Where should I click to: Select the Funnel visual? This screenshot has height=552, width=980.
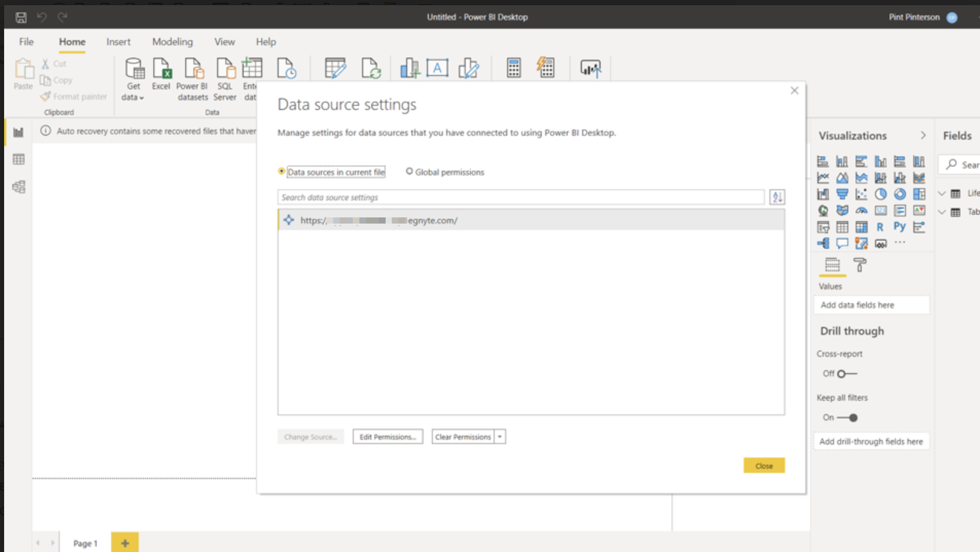(x=842, y=194)
